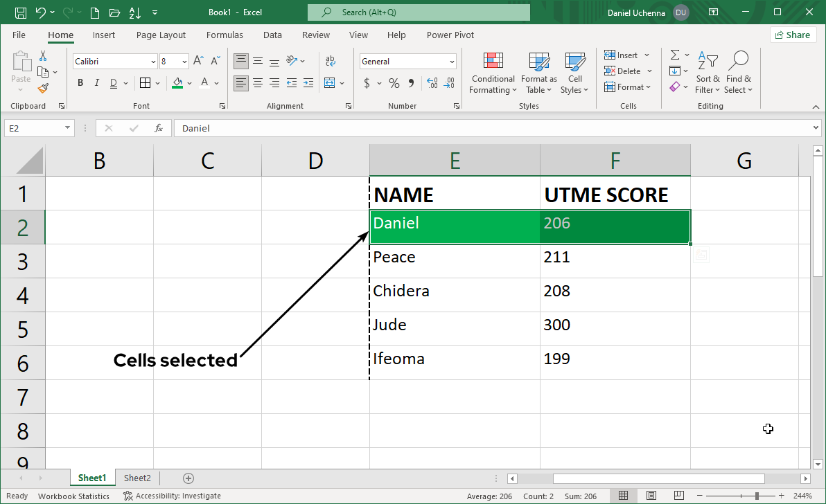Open Conditional Formatting menu

[492, 73]
